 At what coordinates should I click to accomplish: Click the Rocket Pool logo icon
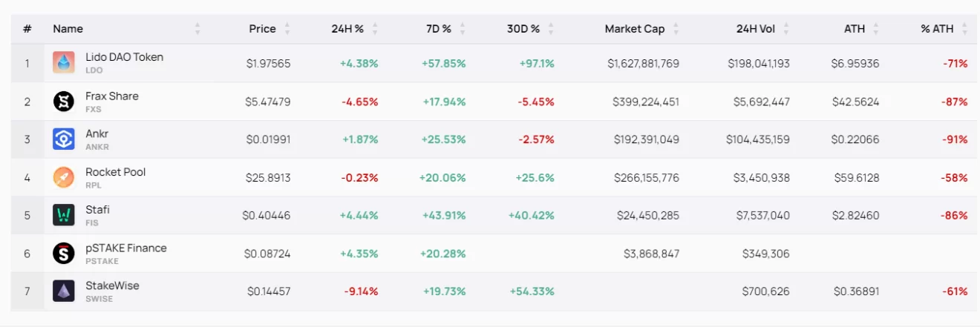click(64, 177)
